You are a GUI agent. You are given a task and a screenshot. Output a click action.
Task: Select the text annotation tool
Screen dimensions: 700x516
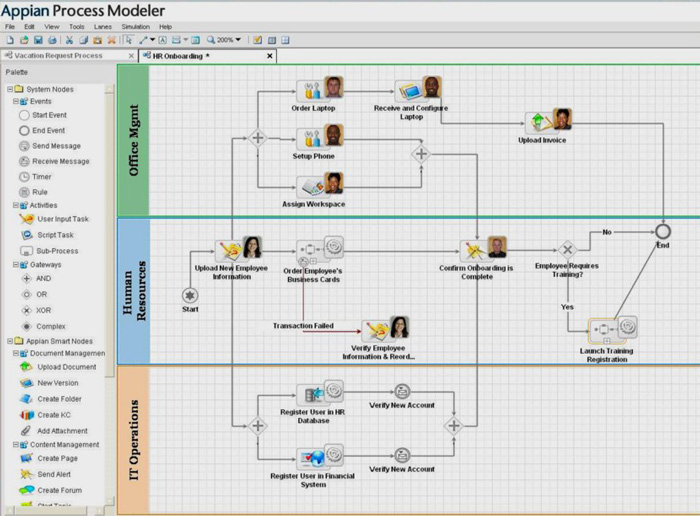(162, 40)
